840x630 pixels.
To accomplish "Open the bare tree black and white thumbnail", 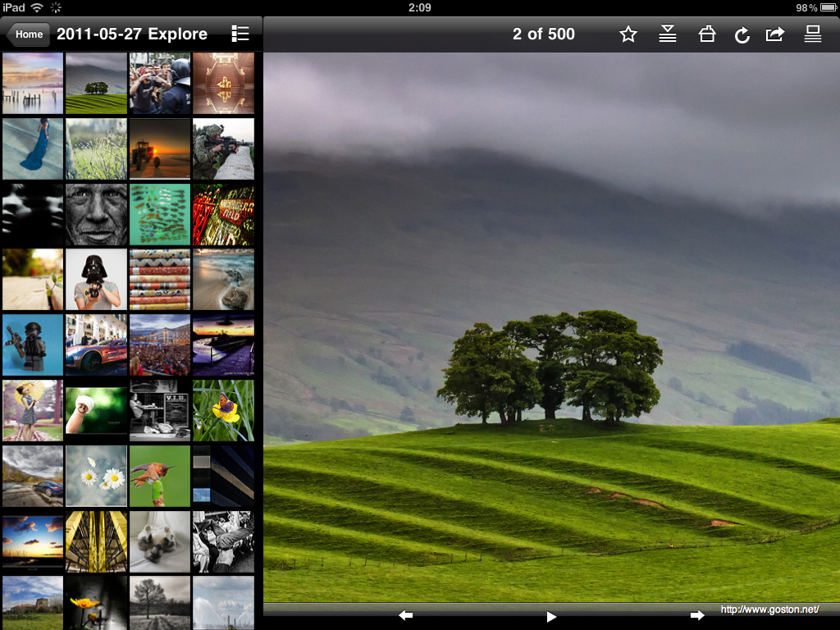I will 160,603.
